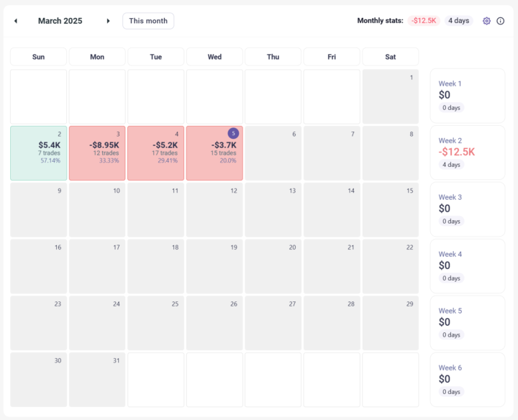This screenshot has height=420, width=518.
Task: Select the March 22 day cell
Action: 390,266
